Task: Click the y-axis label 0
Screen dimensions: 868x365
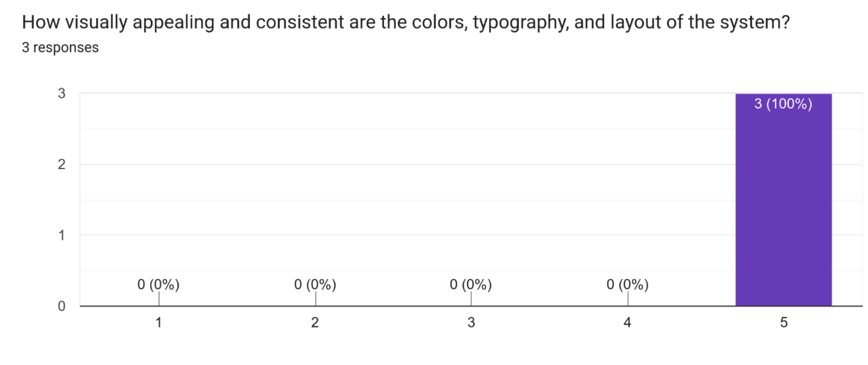Action: pos(62,306)
